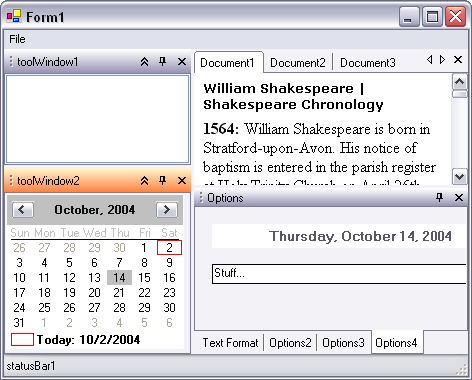Select October 31 in the calendar

tap(19, 323)
